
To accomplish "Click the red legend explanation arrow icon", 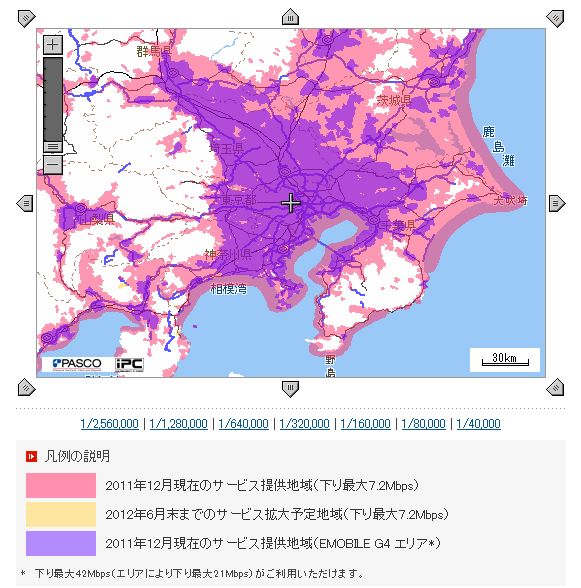I will coord(31,456).
